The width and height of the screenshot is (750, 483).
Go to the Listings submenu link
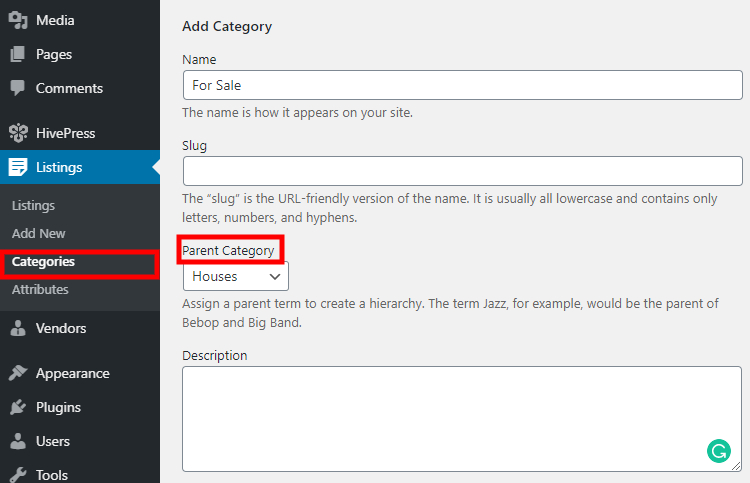(x=33, y=205)
